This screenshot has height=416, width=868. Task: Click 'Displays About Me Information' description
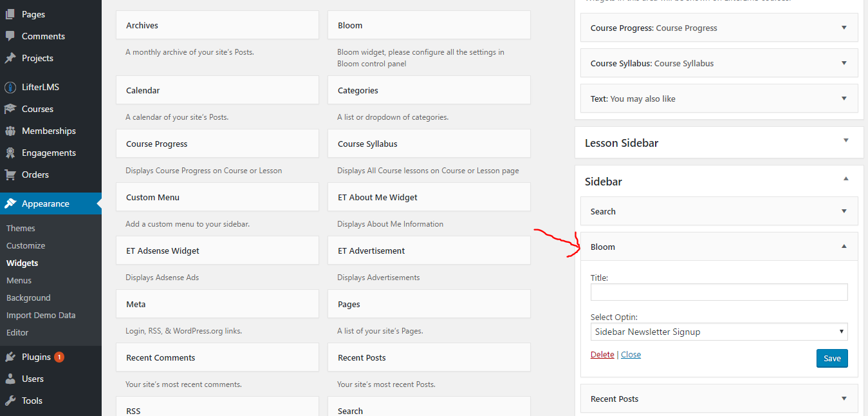click(x=390, y=224)
